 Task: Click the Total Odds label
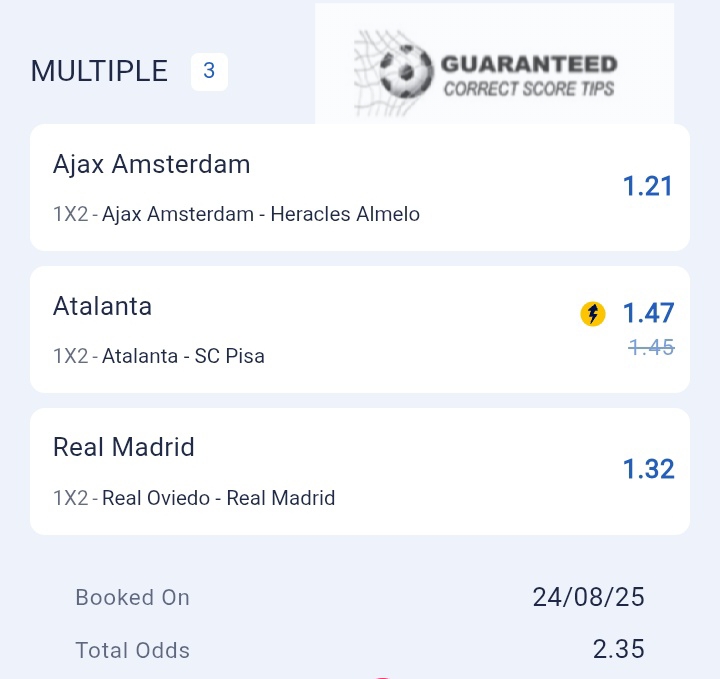click(x=132, y=651)
